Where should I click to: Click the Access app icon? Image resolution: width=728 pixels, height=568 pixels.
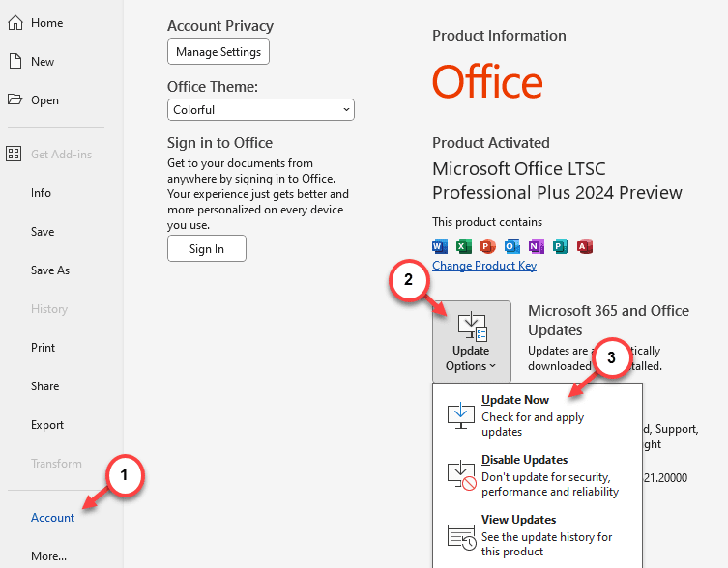click(585, 246)
